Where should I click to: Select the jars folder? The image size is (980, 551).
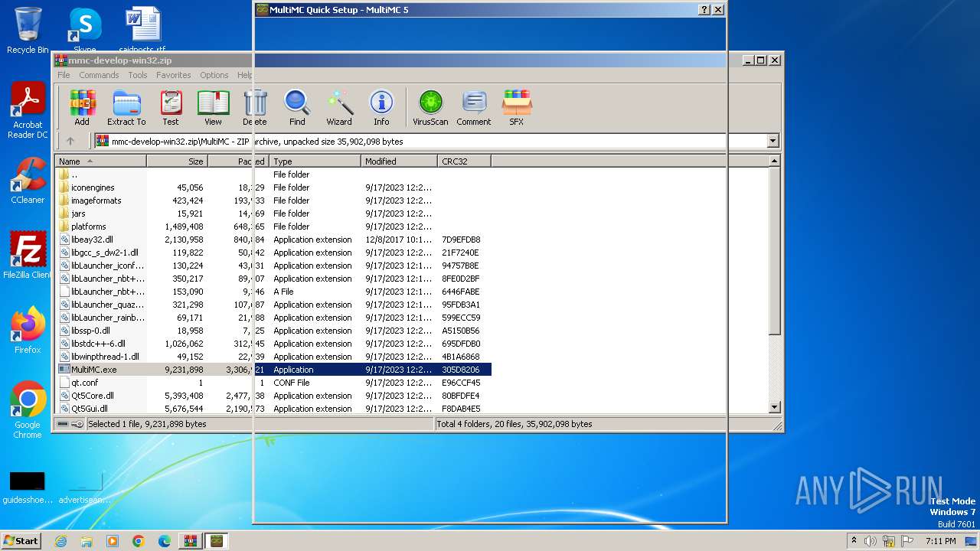pos(78,214)
